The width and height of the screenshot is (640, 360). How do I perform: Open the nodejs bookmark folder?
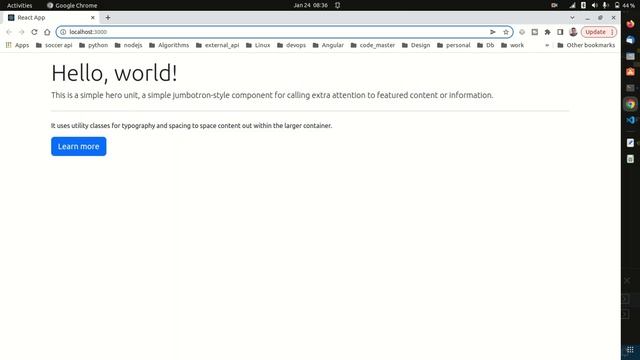(x=129, y=45)
